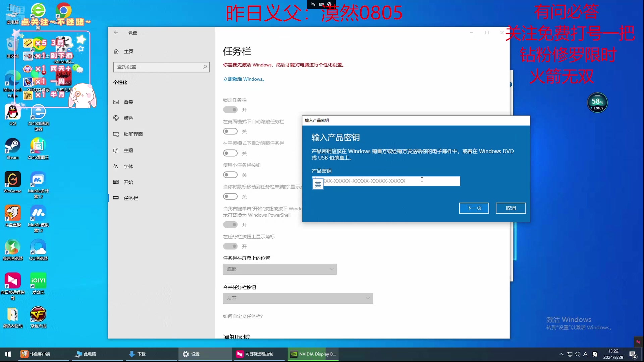Select 主题 in the sidebar

click(x=161, y=150)
